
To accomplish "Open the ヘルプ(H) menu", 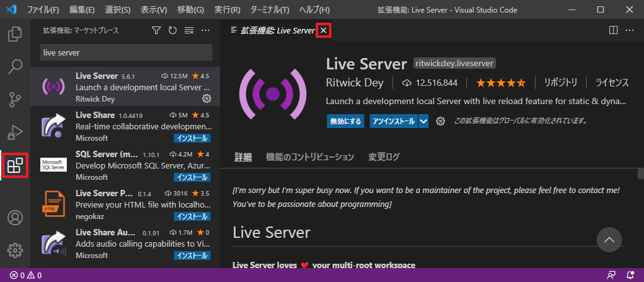I will 314,9.
